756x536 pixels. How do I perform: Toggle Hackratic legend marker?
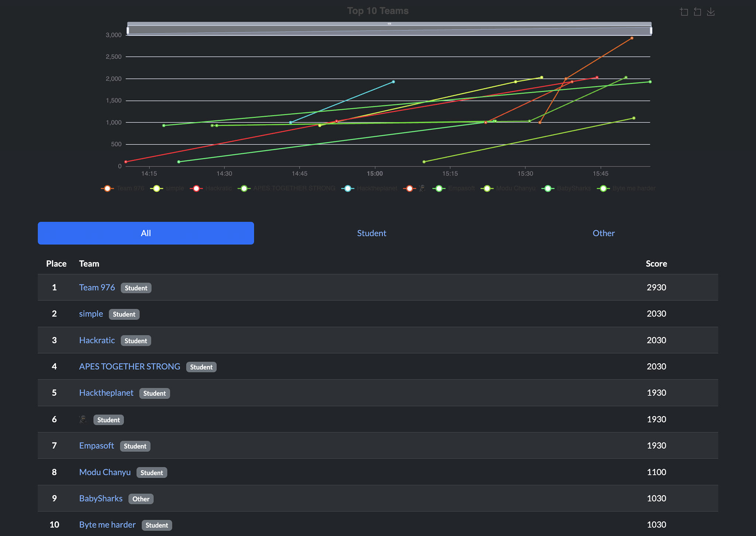pos(196,189)
